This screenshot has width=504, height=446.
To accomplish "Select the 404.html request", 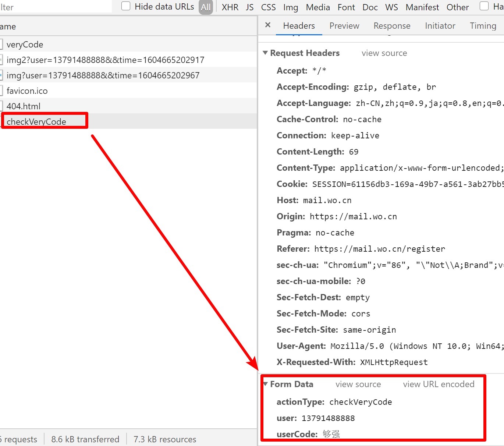I will (128, 106).
